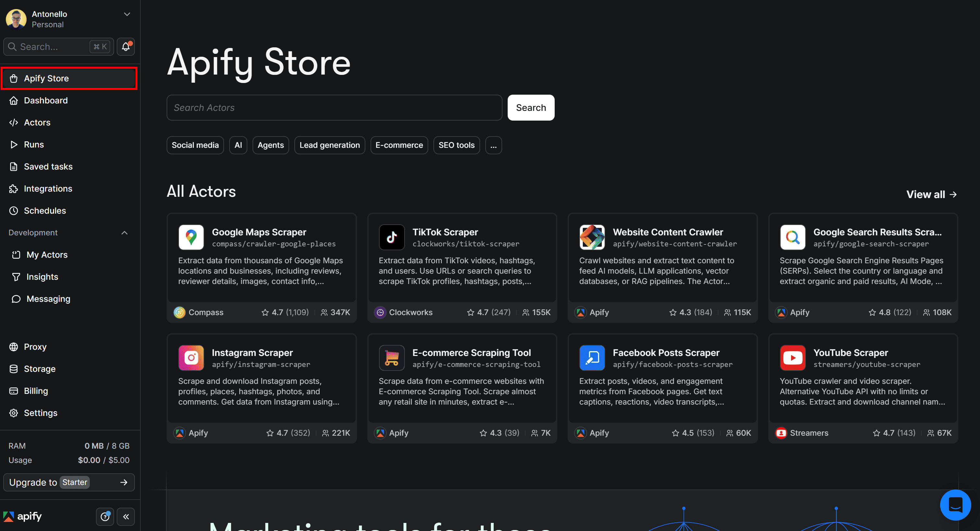Open Saved tasks from the sidebar
Image resolution: width=980 pixels, height=531 pixels.
coord(48,166)
